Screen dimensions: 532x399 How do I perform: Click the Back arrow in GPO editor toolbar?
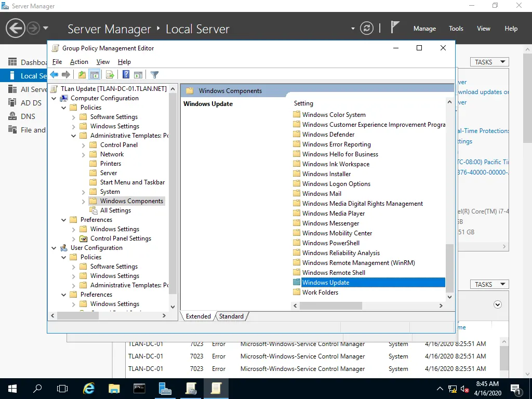(54, 75)
